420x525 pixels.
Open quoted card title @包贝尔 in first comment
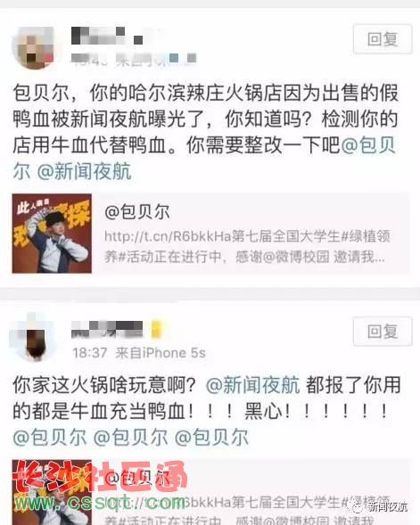pyautogui.click(x=137, y=212)
